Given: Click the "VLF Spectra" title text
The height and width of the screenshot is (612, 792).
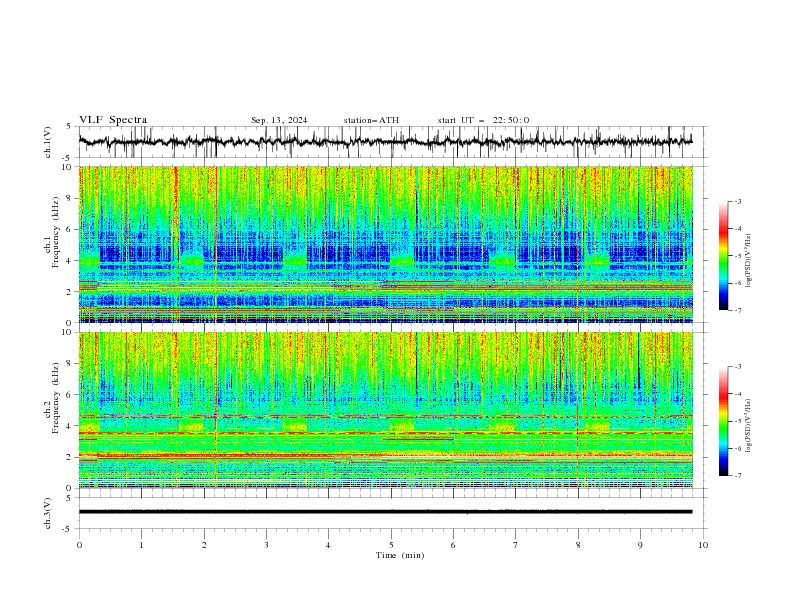Looking at the screenshot, I should pos(113,120).
